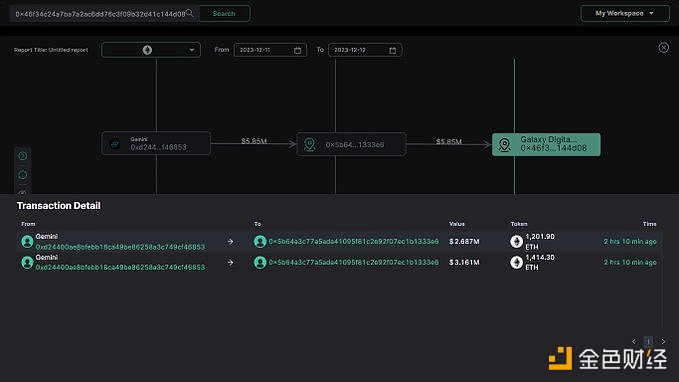Viewport: 679px width, 382px height.
Task: Select the highlighted Galaxy Digital graph node
Action: click(x=546, y=144)
